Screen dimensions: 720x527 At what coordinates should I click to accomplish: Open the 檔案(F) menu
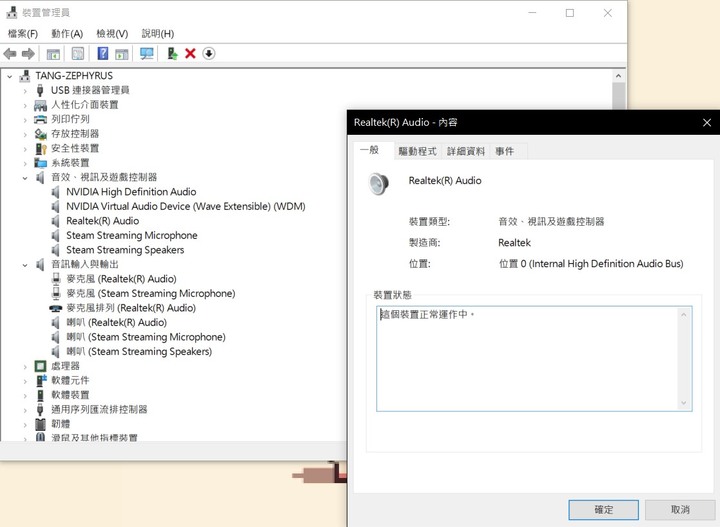point(23,34)
